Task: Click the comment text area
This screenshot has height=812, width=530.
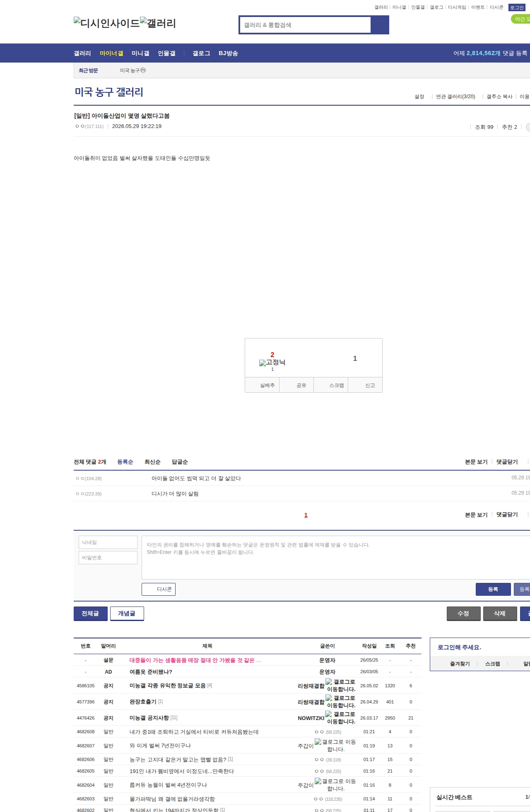Action: (x=336, y=558)
